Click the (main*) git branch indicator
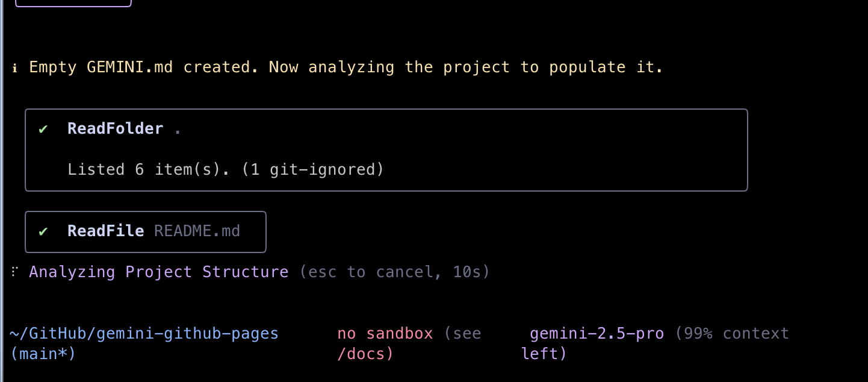This screenshot has height=382, width=868. coord(43,354)
